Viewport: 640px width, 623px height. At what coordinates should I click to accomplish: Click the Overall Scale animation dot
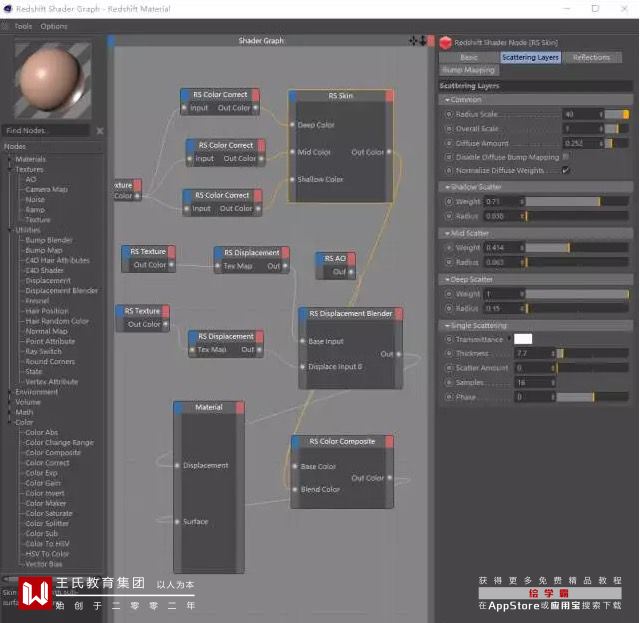[x=449, y=129]
